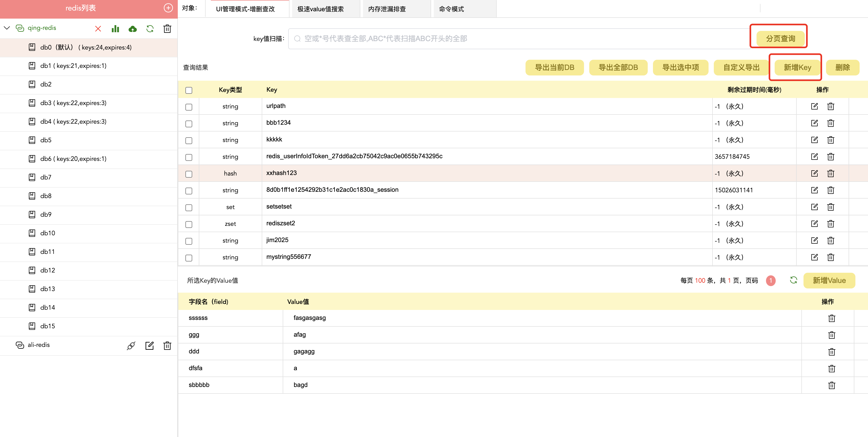
Task: Click the cloud upload icon for qing-redis
Action: click(133, 29)
